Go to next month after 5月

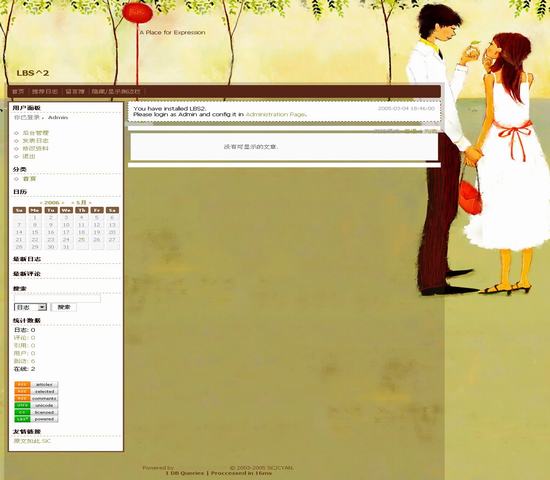(x=90, y=203)
